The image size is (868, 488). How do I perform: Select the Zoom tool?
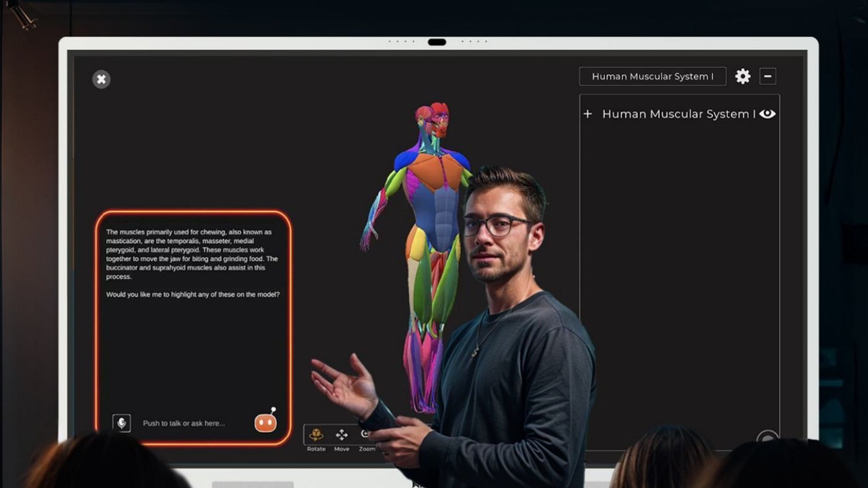367,440
